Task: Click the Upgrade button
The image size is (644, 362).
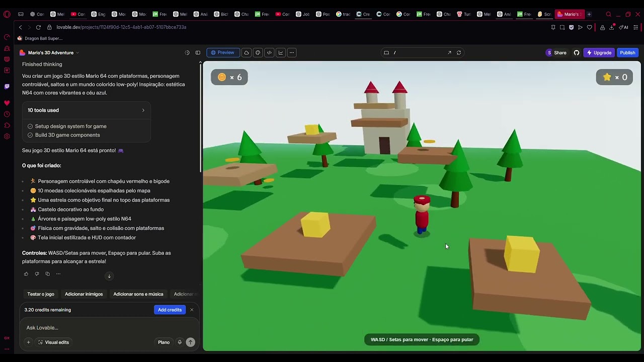Action: click(599, 53)
